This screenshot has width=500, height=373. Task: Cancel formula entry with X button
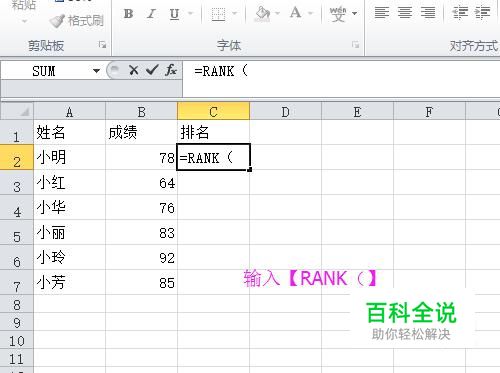[134, 70]
